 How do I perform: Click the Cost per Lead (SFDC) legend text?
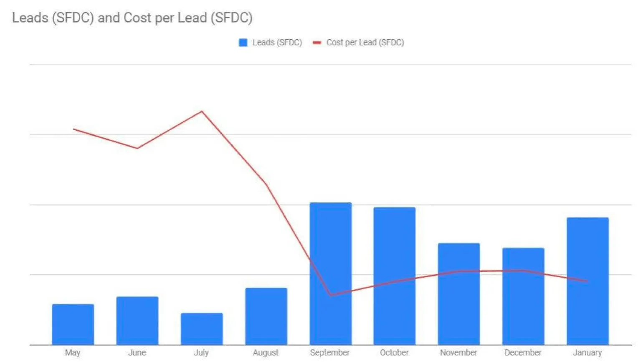coord(365,42)
